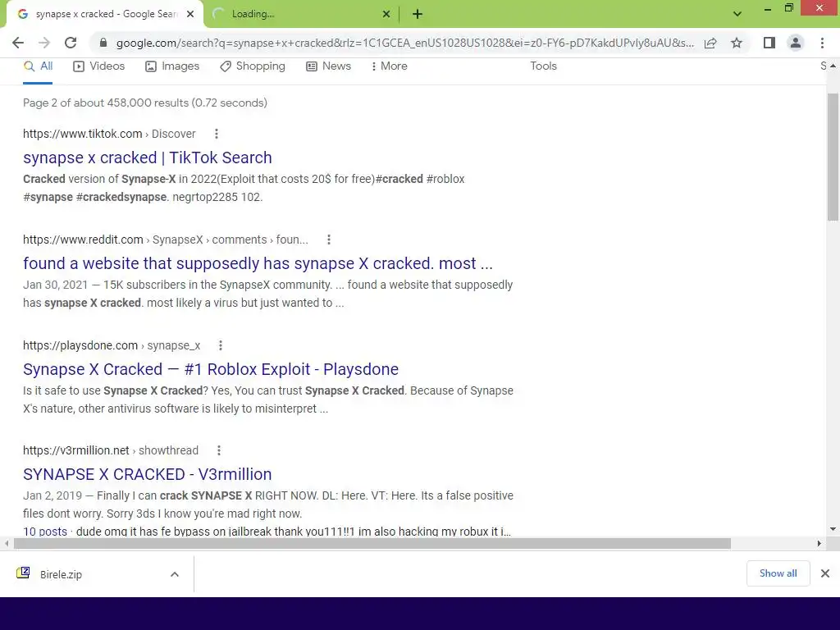840x630 pixels.
Task: Bookmark this page with the star
Action: [737, 43]
